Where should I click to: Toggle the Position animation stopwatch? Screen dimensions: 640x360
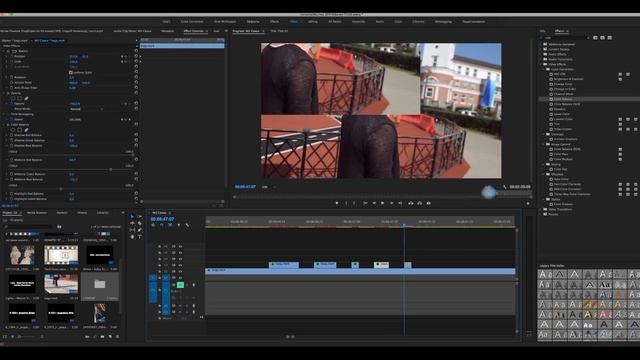11,56
